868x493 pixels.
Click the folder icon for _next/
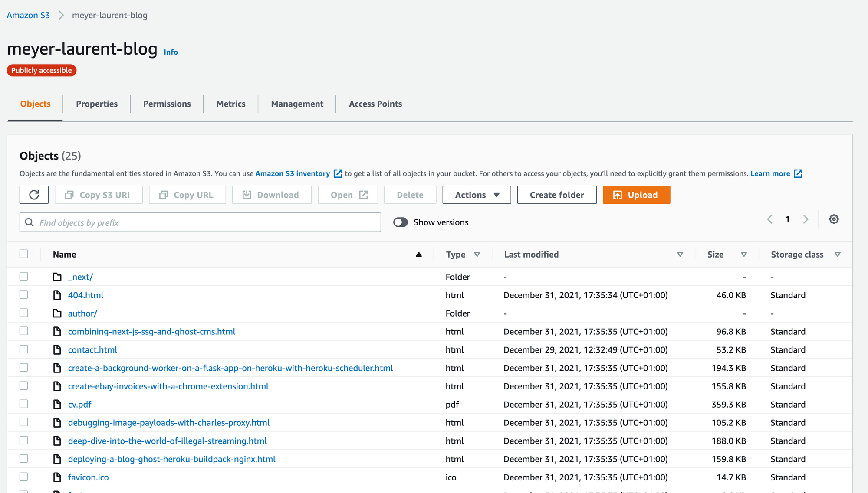pyautogui.click(x=57, y=277)
